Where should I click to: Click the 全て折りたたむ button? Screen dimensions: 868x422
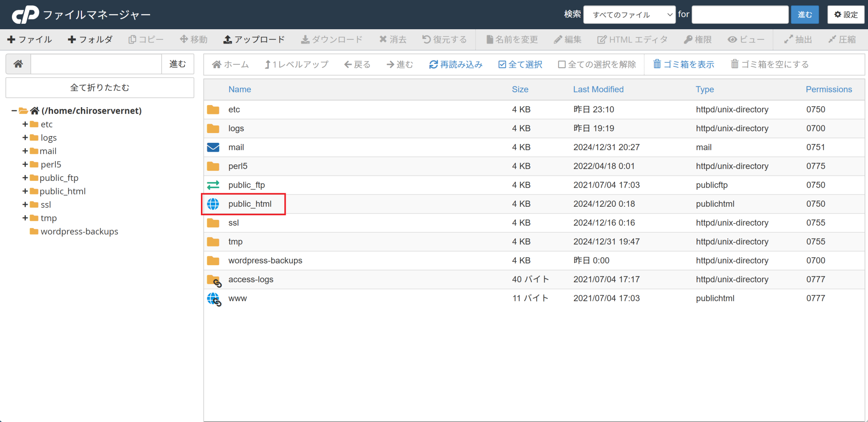(99, 88)
